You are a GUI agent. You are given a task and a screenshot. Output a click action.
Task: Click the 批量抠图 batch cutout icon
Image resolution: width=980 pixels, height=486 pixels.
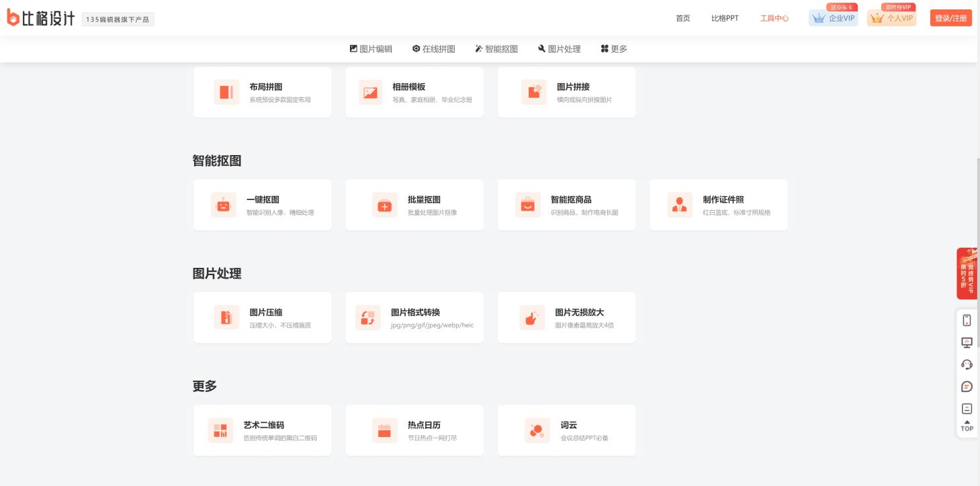coord(385,205)
